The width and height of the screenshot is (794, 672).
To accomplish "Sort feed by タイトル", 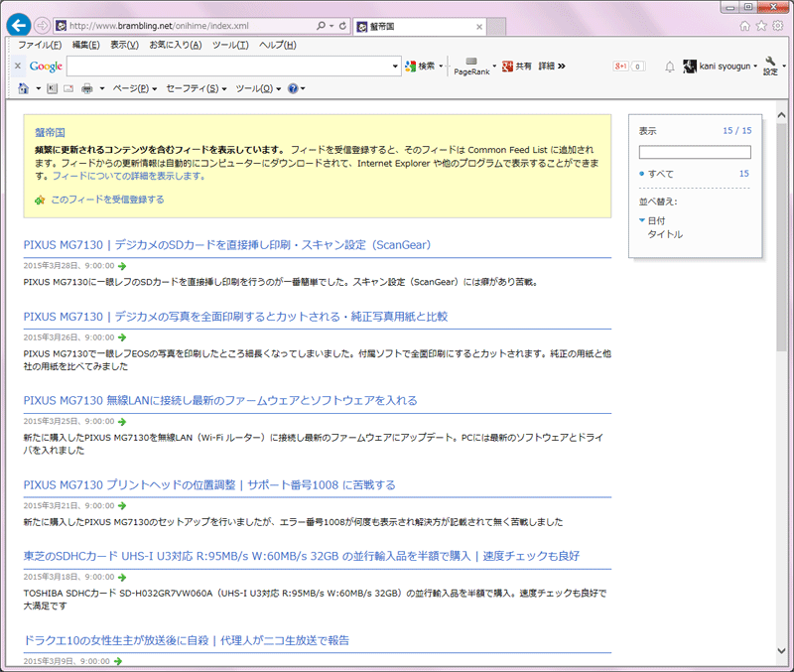I will coord(665,234).
